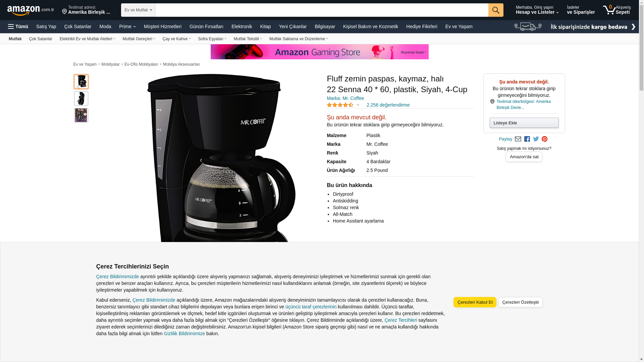Click into the Amazon search input field
This screenshot has width=644, height=362.
click(x=322, y=10)
